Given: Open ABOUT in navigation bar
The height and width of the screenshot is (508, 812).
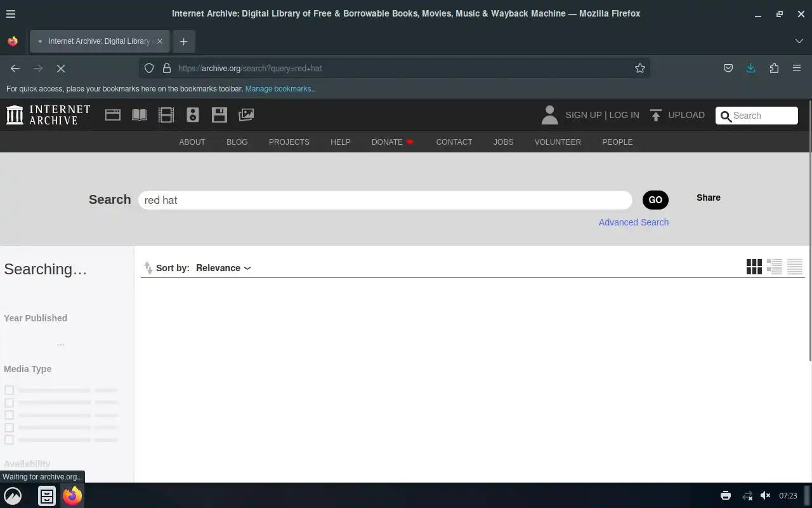Looking at the screenshot, I should (x=192, y=142).
